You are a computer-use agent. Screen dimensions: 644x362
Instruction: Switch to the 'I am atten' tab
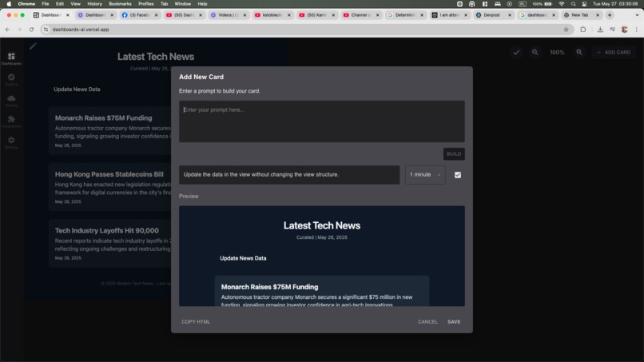pos(449,15)
